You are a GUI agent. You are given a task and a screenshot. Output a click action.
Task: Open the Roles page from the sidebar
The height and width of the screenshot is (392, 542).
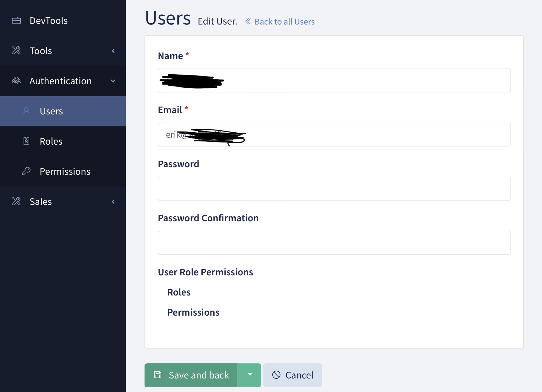(x=51, y=141)
